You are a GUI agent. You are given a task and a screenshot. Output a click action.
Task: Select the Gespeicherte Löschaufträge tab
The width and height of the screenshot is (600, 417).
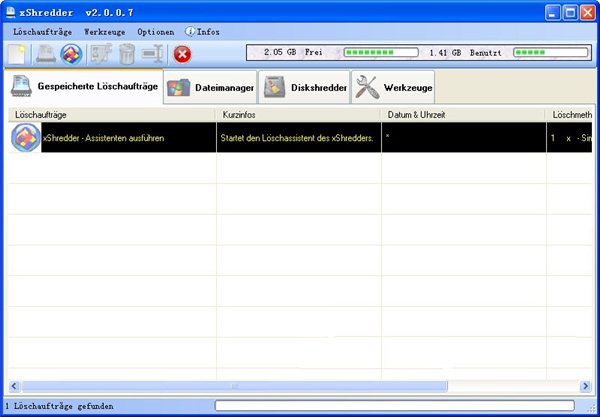point(84,88)
